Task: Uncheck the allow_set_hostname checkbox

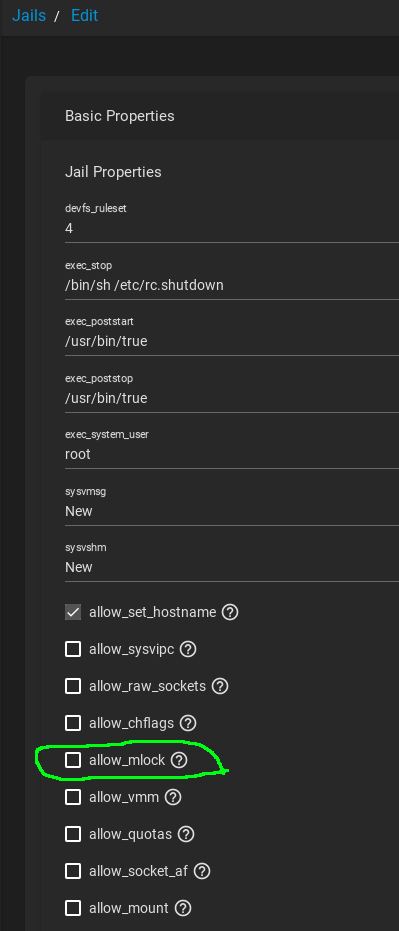Action: pyautogui.click(x=73, y=612)
